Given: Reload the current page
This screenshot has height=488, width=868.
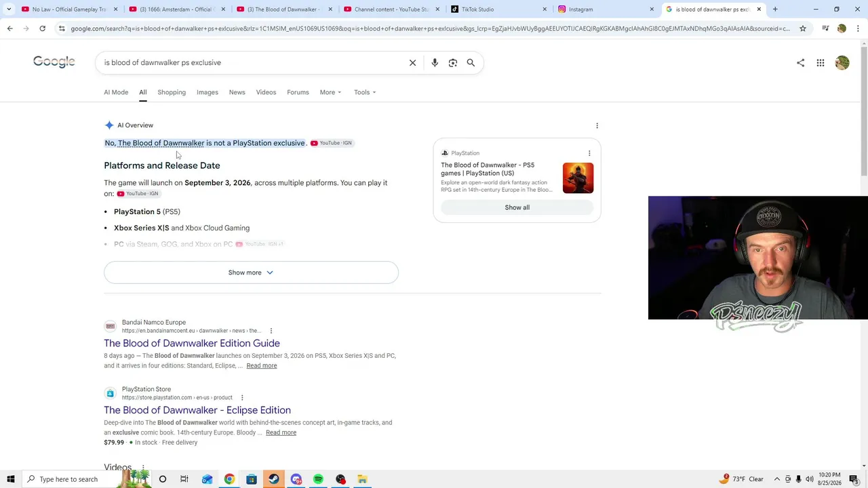Looking at the screenshot, I should 42,28.
